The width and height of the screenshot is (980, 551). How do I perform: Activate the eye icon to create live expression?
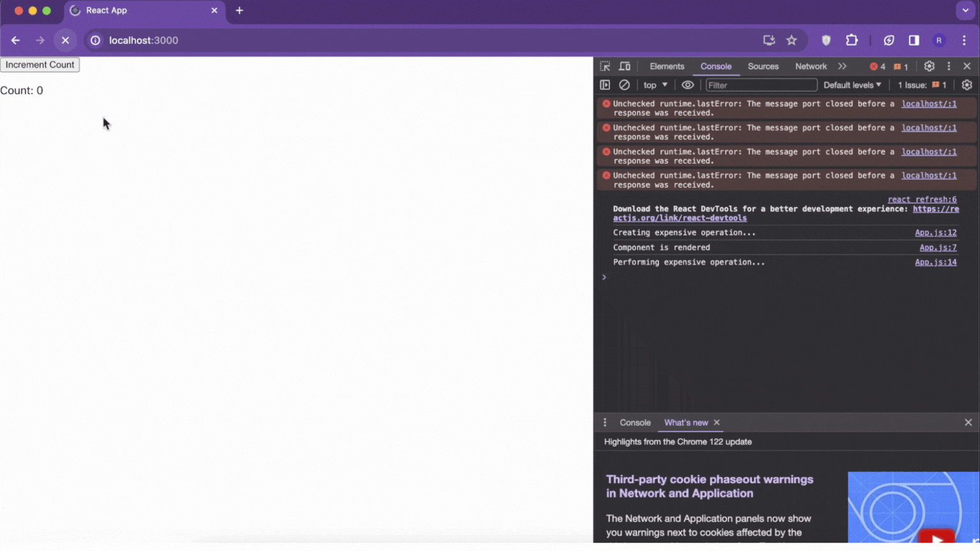[x=687, y=84]
